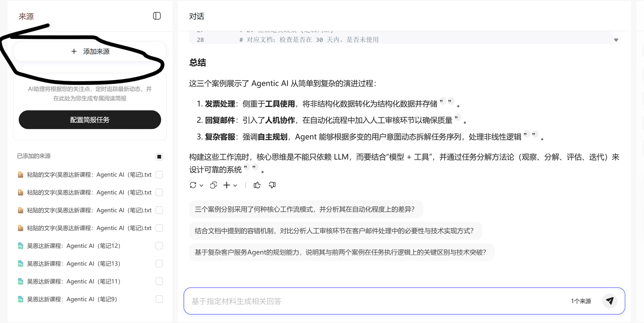Check the box for 吴恩达新课程 笔记9

pos(159,299)
